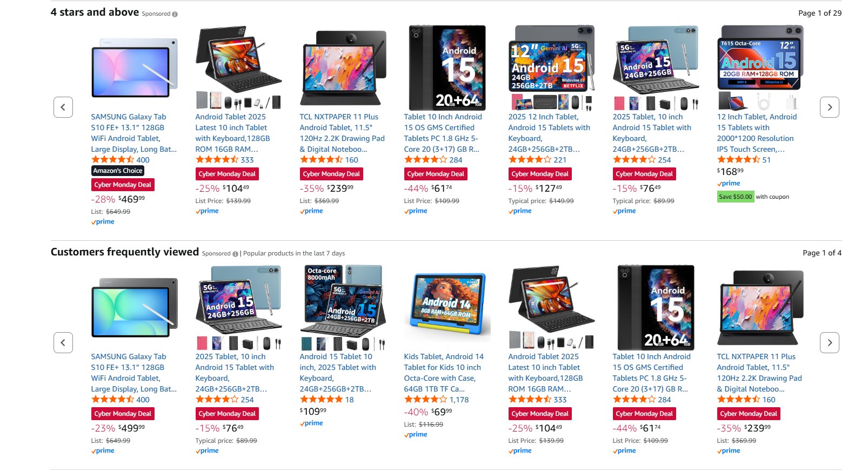
Task: Click Amazon's Choice badge on Samsung tablet
Action: click(x=118, y=171)
